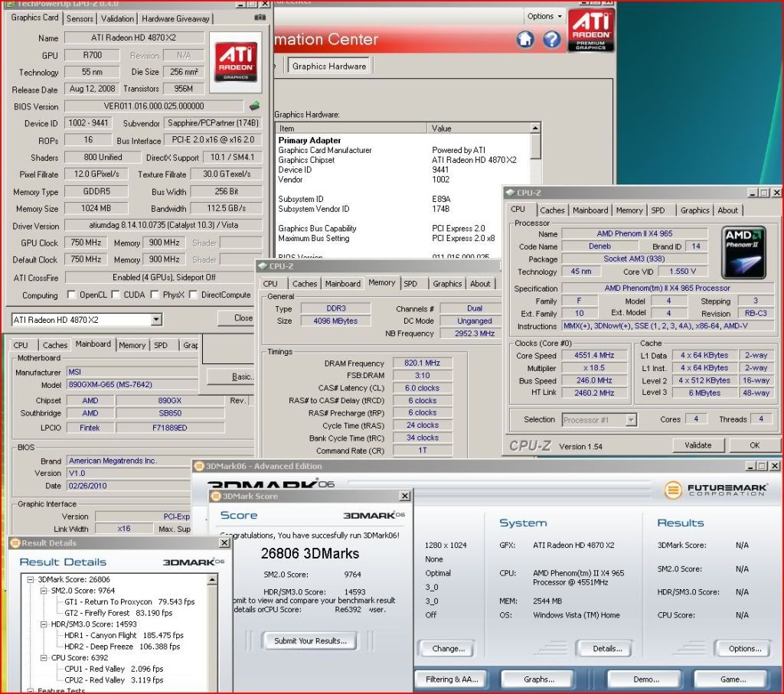Collapse the SM2.0 Score tree node
The height and width of the screenshot is (694, 784).
click(43, 591)
